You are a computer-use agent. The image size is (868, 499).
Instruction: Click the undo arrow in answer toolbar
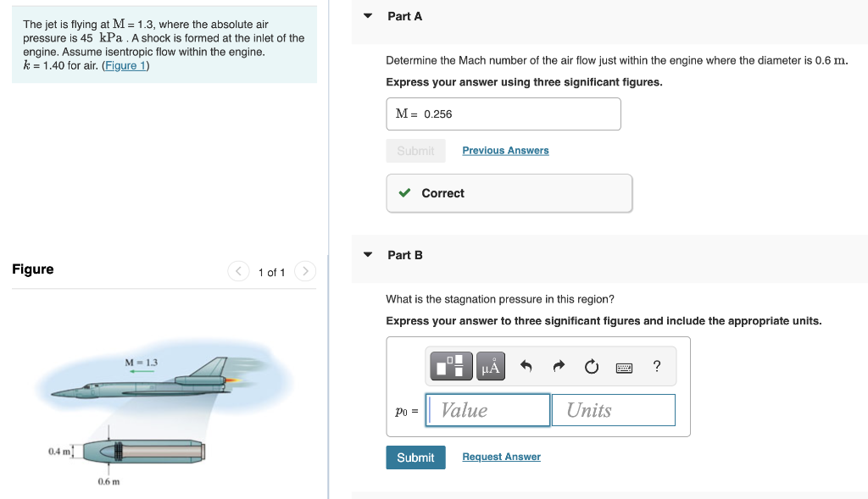coord(526,366)
